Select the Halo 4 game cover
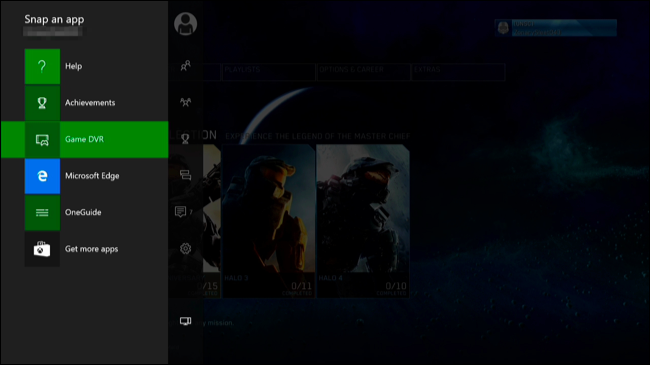 pos(363,221)
